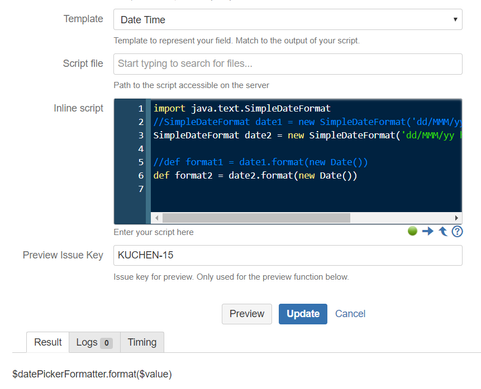The height and width of the screenshot is (389, 481).
Task: Click the inline script horizontal scrollbar thumb
Action: 256,218
